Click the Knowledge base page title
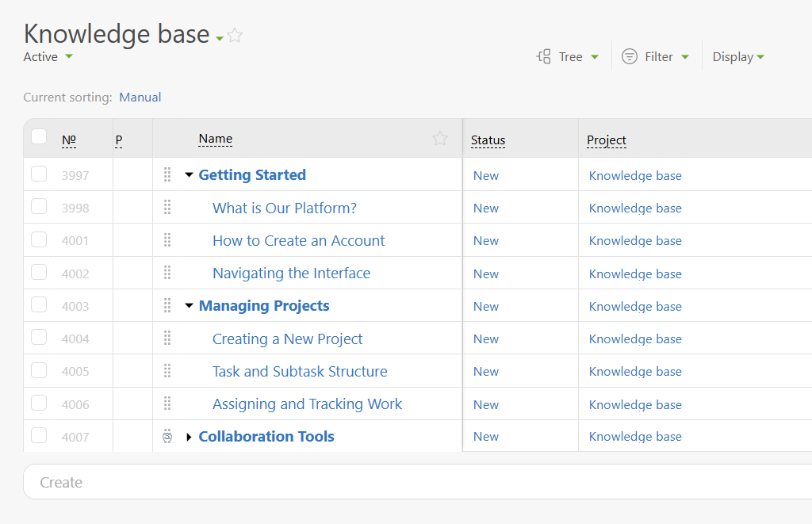Screen dimensions: 812x524 (117, 34)
